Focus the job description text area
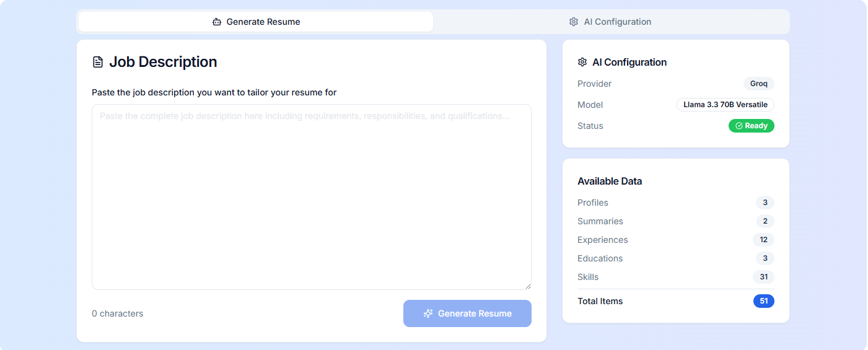The width and height of the screenshot is (868, 350). click(311, 196)
